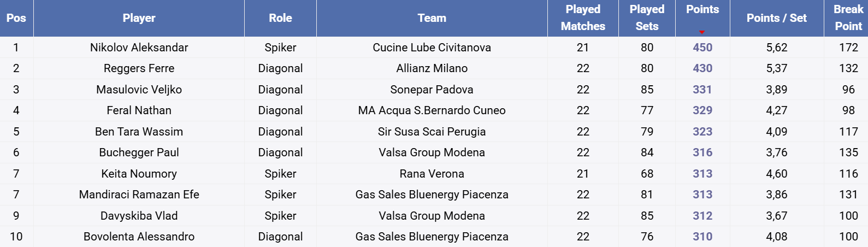Select Reggers Ferre player name
Viewport: 868px width, 247px height.
pyautogui.click(x=139, y=68)
